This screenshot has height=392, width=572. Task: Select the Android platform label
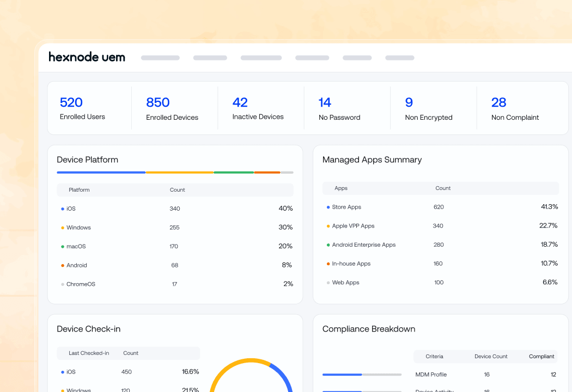click(77, 266)
